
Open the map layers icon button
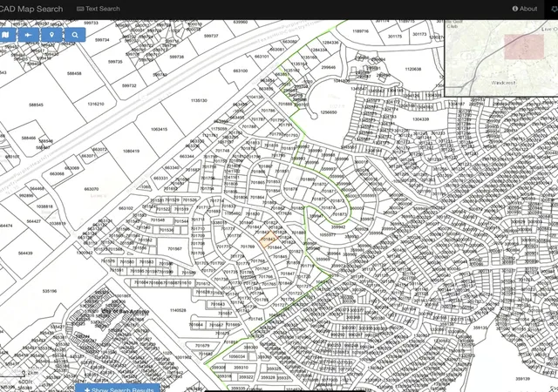[6, 35]
